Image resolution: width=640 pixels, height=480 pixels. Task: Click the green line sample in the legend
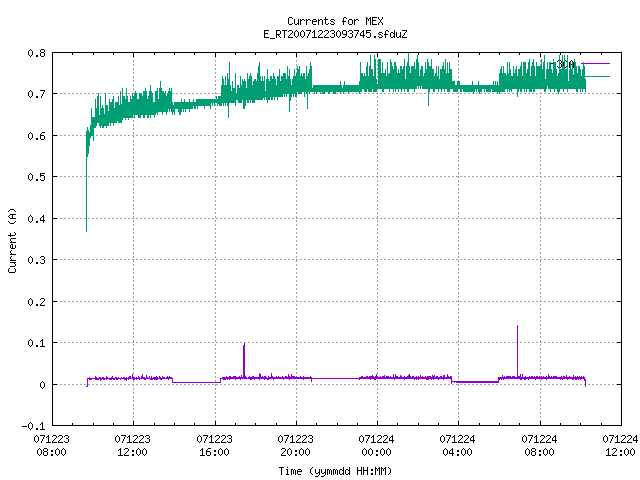pos(597,77)
